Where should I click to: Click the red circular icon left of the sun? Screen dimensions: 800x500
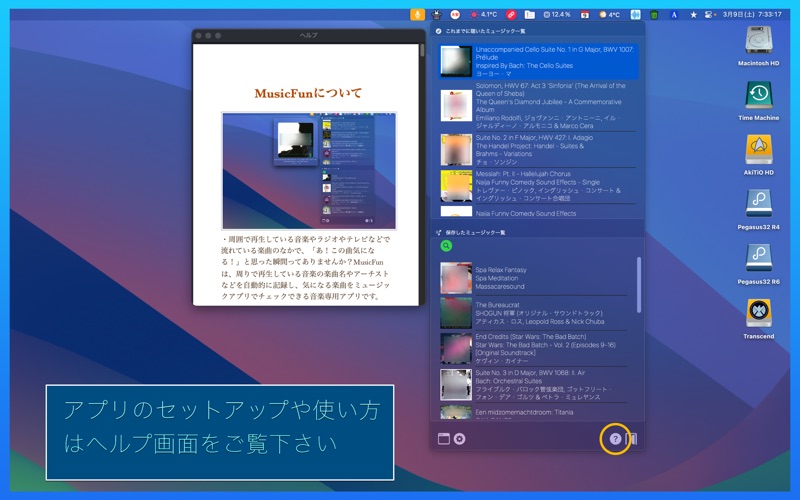point(455,14)
